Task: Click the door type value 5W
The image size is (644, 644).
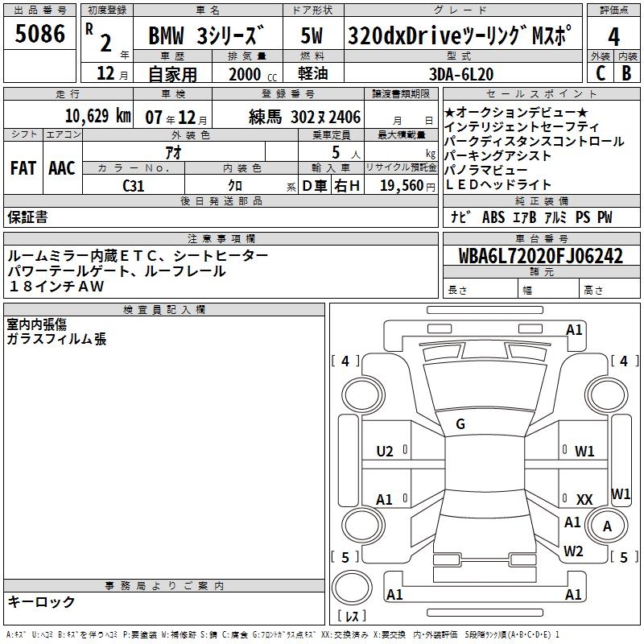Action: click(x=312, y=35)
